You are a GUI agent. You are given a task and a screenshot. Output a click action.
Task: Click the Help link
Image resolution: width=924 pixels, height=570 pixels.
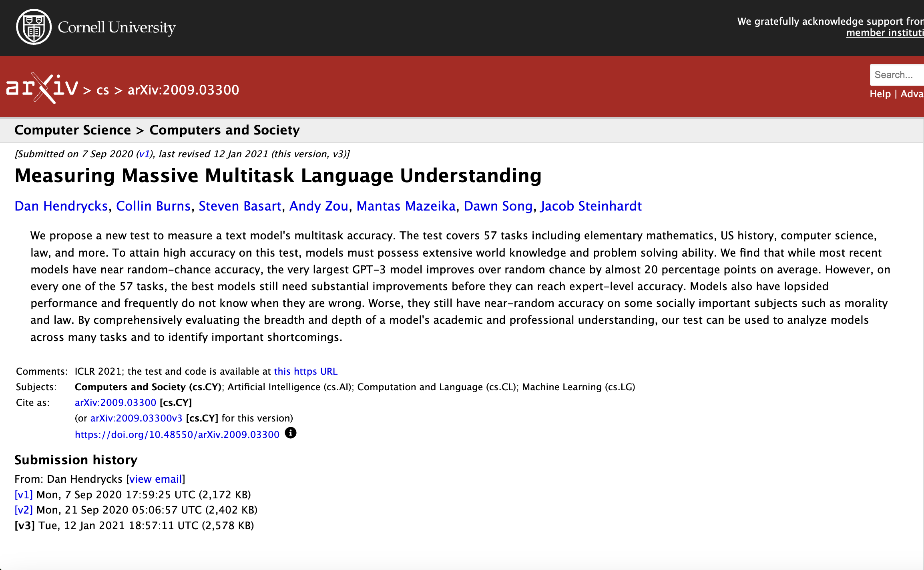pyautogui.click(x=880, y=94)
